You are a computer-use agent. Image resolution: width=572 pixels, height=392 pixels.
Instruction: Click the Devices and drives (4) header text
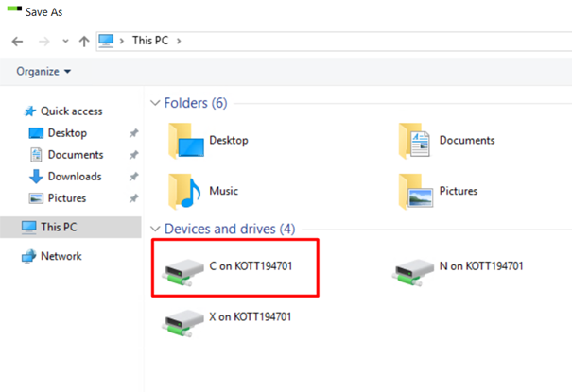click(230, 230)
